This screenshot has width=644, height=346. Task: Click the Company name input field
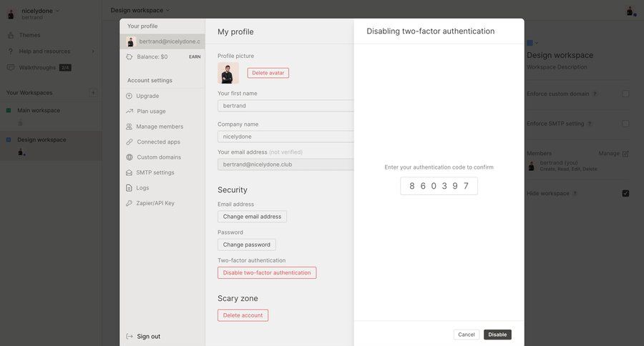click(286, 137)
